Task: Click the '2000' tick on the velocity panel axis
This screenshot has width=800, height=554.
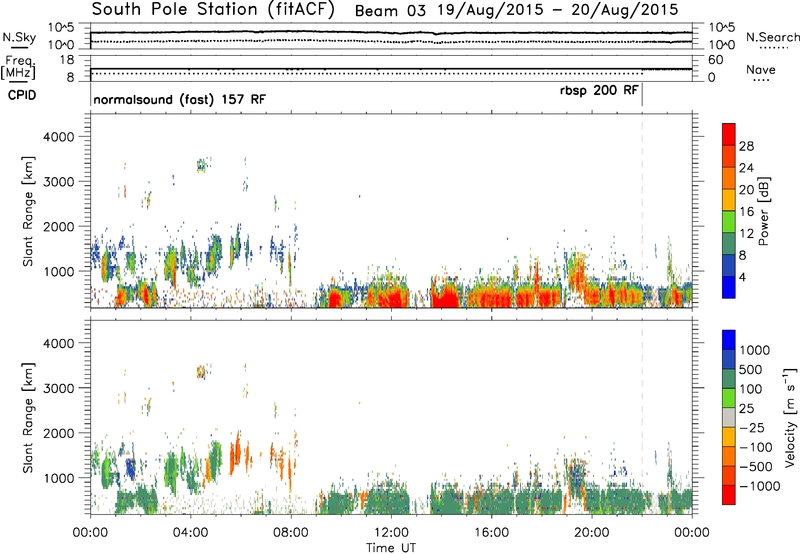Action: [58, 433]
